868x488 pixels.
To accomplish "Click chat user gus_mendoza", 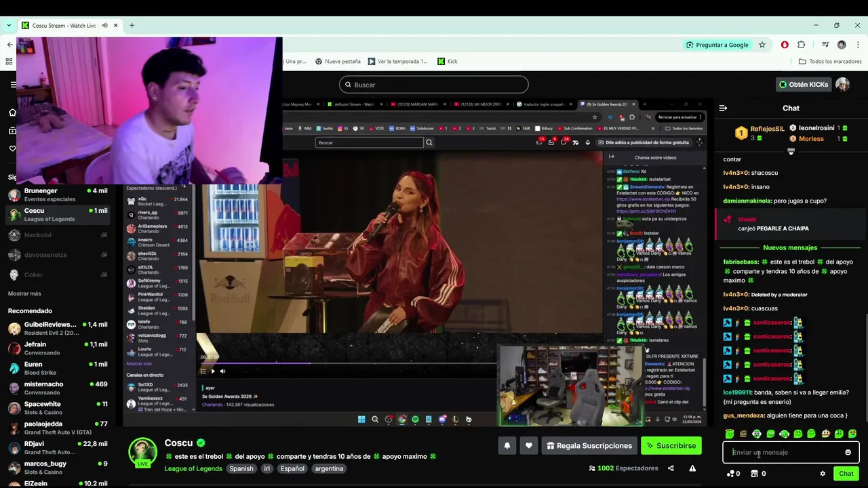I will pyautogui.click(x=744, y=415).
